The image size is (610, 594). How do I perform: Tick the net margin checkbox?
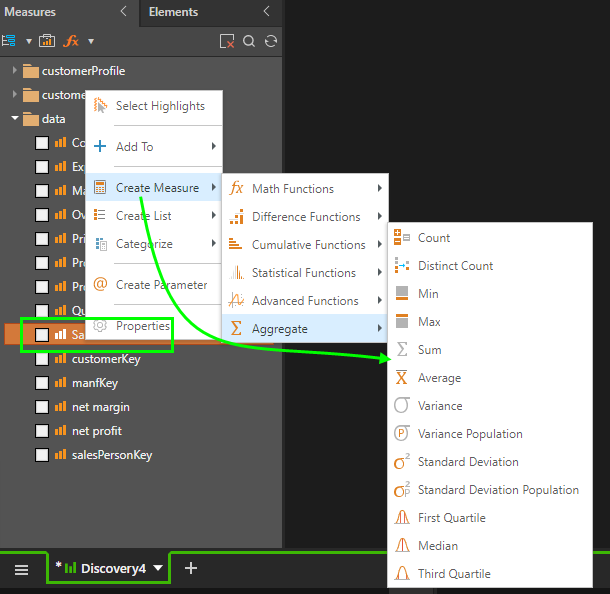[x=42, y=407]
